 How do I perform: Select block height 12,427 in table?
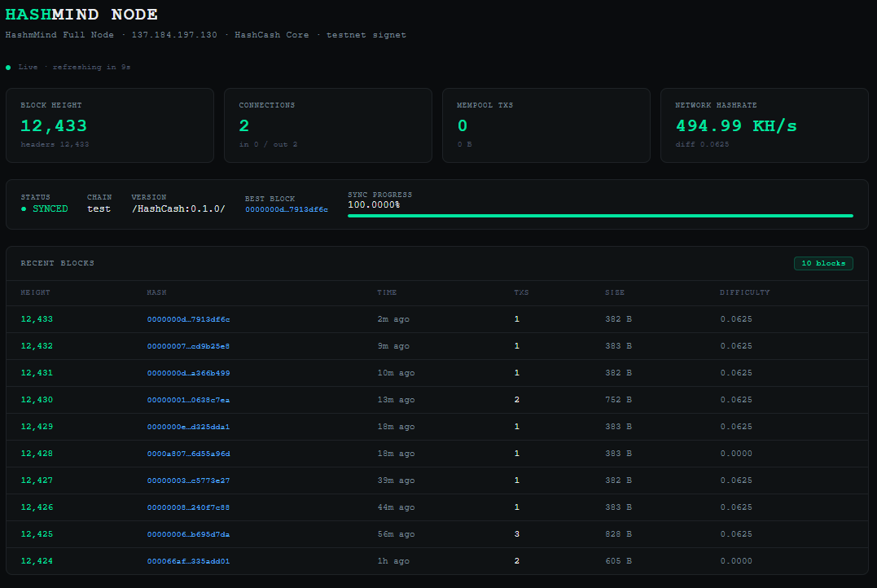pos(37,480)
